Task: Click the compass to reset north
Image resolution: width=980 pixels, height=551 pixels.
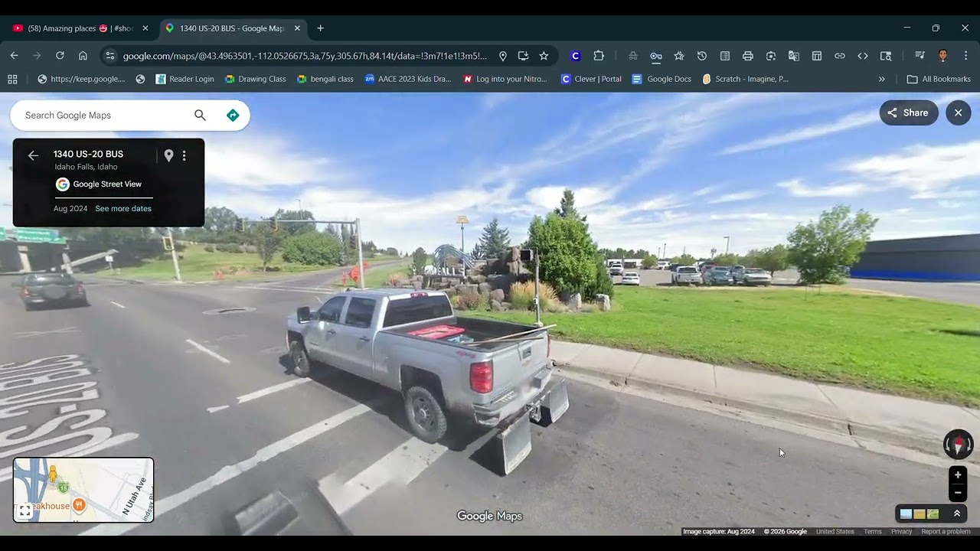Action: (x=958, y=445)
